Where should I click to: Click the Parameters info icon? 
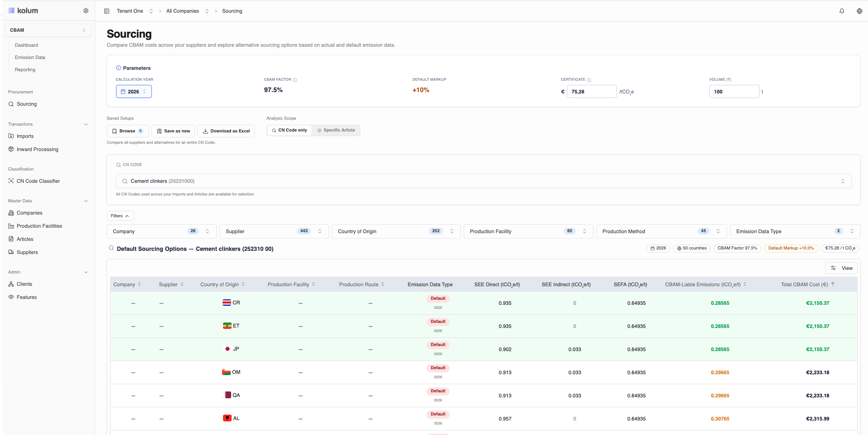(x=119, y=68)
